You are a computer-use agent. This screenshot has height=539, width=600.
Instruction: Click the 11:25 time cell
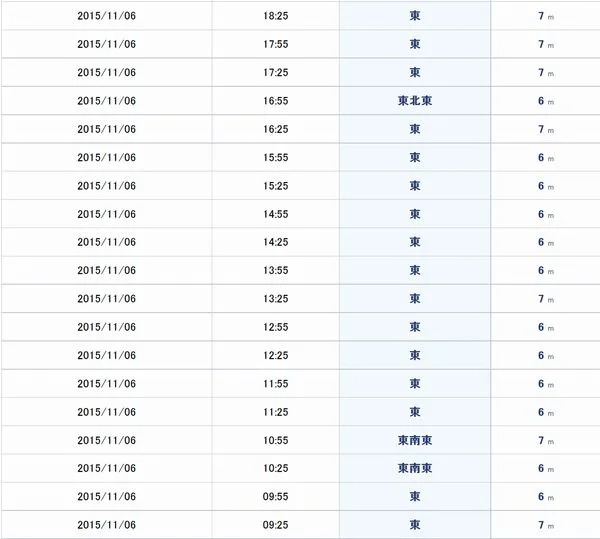click(276, 412)
